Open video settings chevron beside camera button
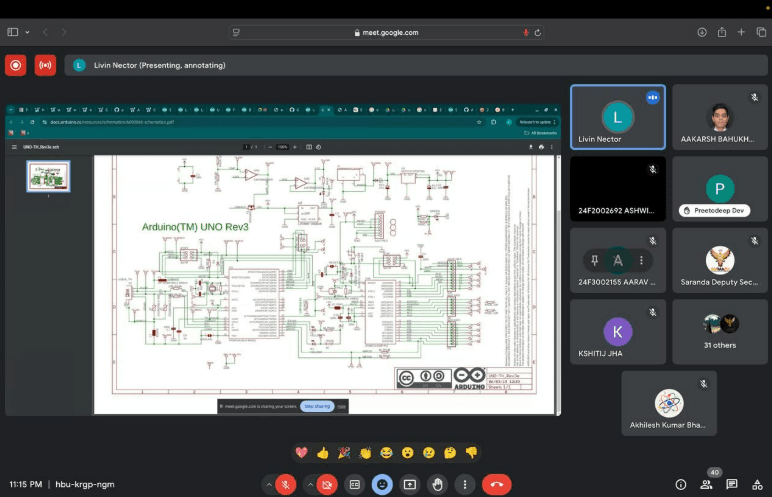Screen dimensions: 772x497 click(x=310, y=485)
